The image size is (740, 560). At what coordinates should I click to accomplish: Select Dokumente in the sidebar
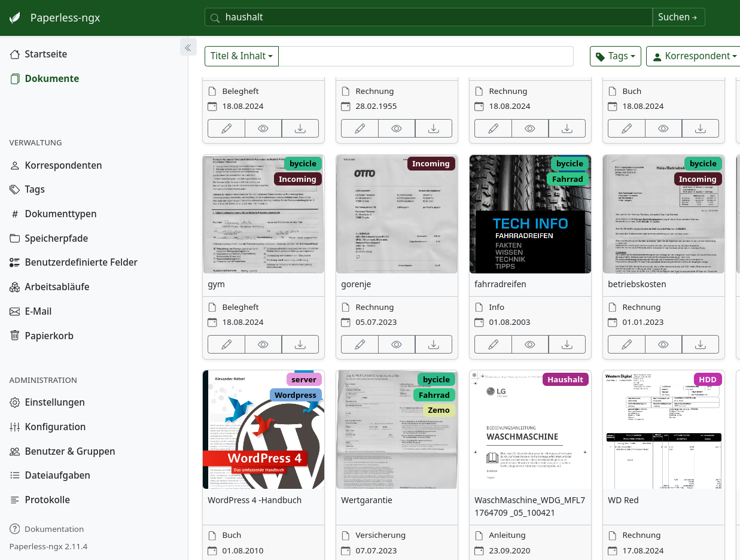coord(51,78)
